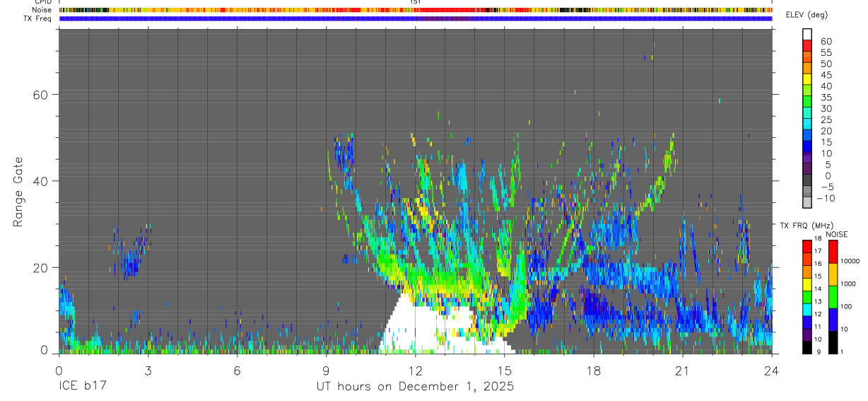868x401 pixels.
Task: Click the light gray bottom segment of ELEV bar
Action: 807,202
